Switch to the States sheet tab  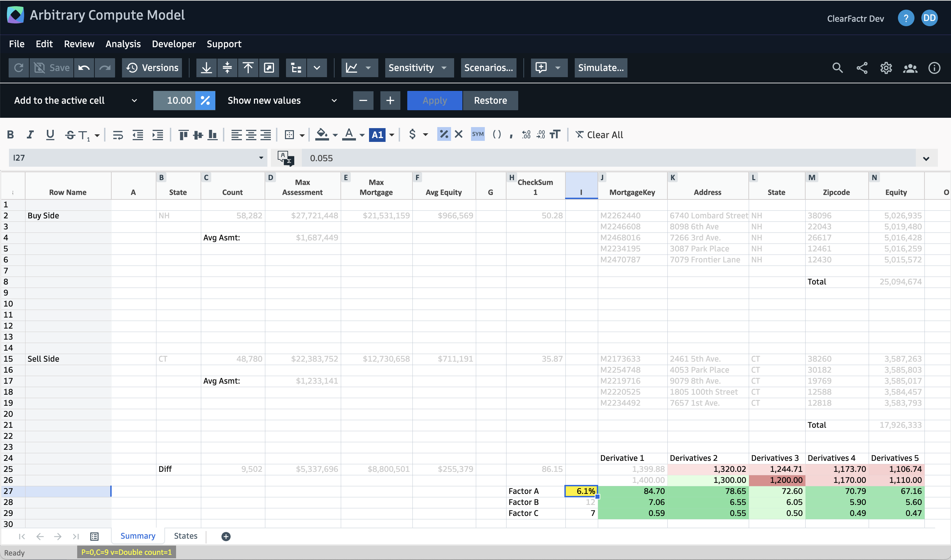pos(185,536)
